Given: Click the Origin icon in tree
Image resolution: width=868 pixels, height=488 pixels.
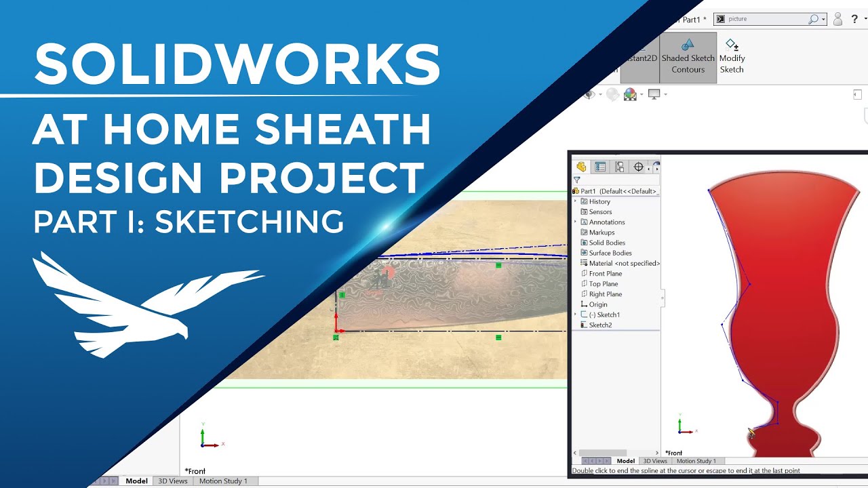Looking at the screenshot, I should click(584, 304).
